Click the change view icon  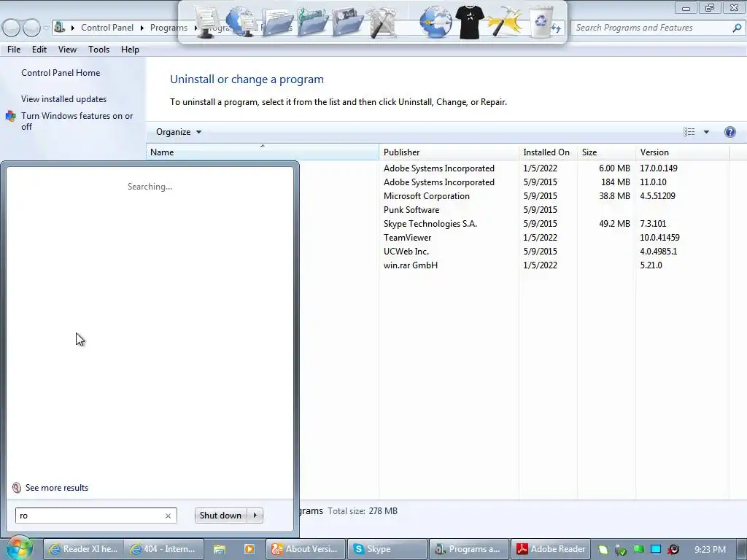[689, 132]
